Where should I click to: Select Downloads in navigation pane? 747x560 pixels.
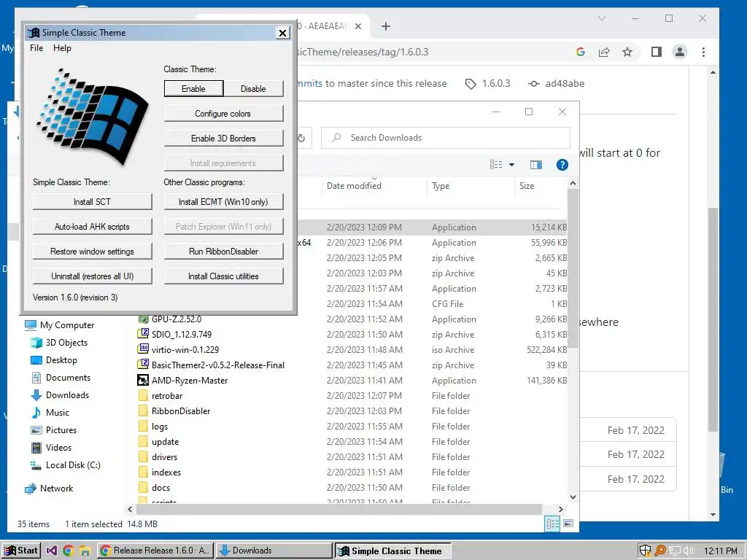click(x=67, y=395)
